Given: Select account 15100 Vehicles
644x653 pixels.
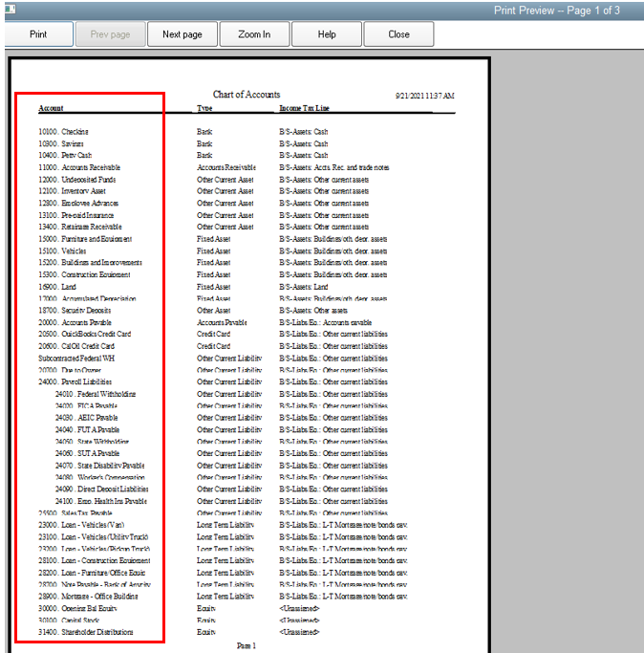Looking at the screenshot, I should [62, 251].
